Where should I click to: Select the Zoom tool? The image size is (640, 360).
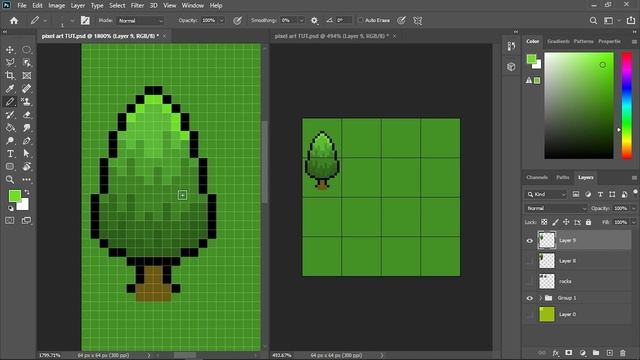[x=10, y=180]
